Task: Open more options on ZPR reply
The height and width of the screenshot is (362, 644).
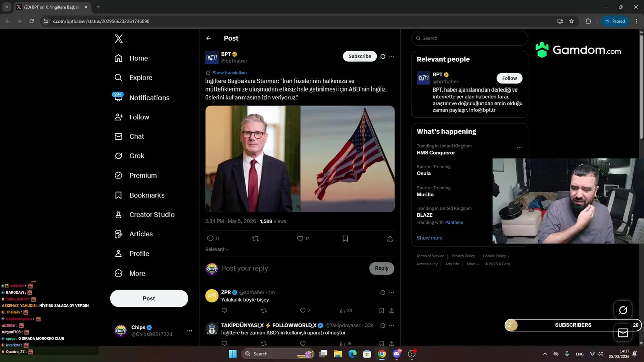Action: tap(392, 292)
